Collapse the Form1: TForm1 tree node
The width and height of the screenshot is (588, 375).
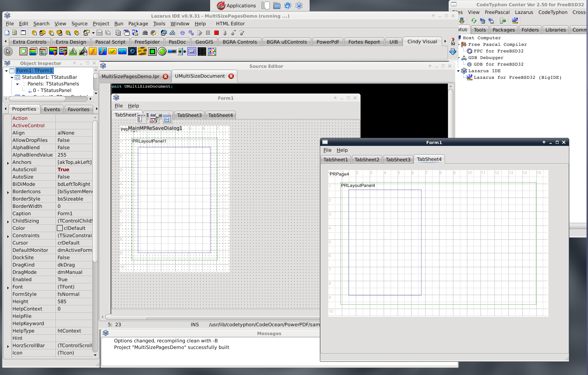coord(7,71)
